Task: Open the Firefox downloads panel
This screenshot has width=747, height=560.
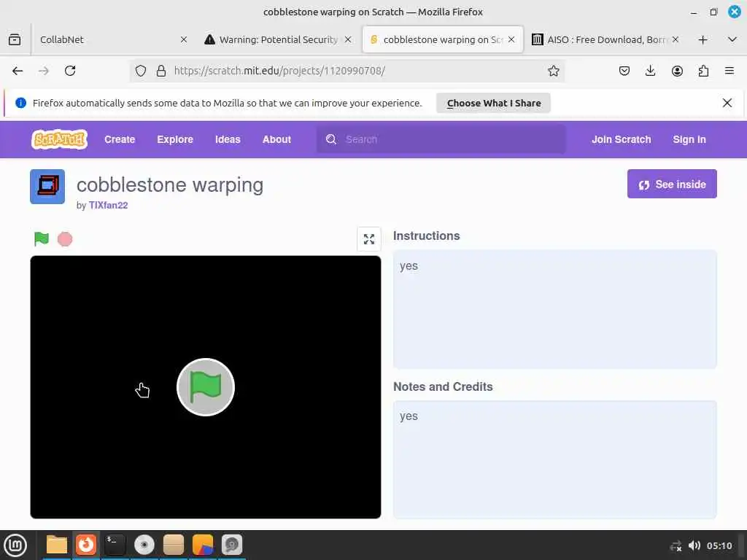Action: click(x=650, y=71)
